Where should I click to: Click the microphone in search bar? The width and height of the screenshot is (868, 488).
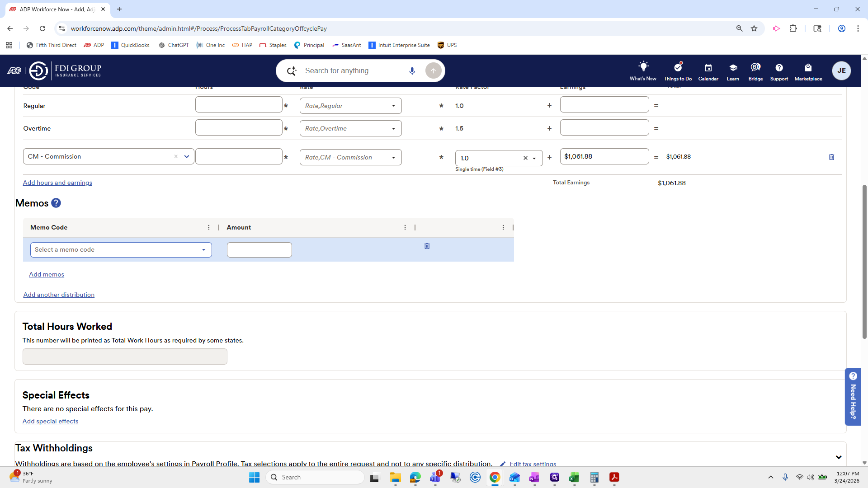[412, 71]
